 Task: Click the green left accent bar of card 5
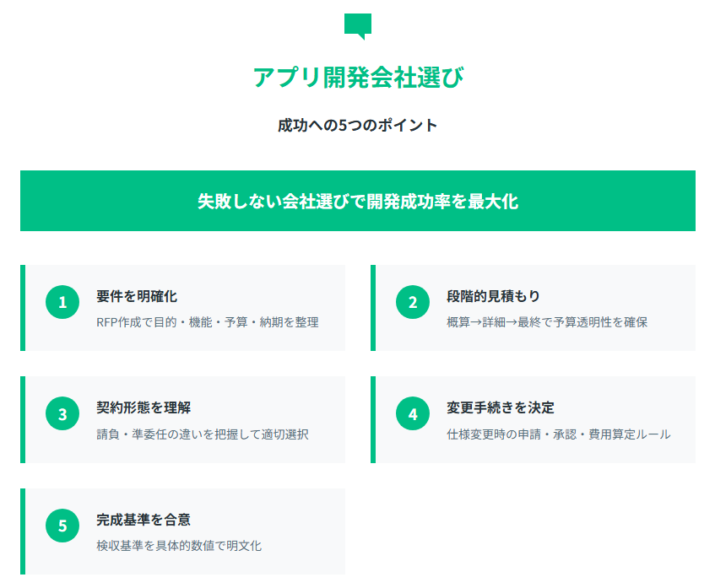23,531
